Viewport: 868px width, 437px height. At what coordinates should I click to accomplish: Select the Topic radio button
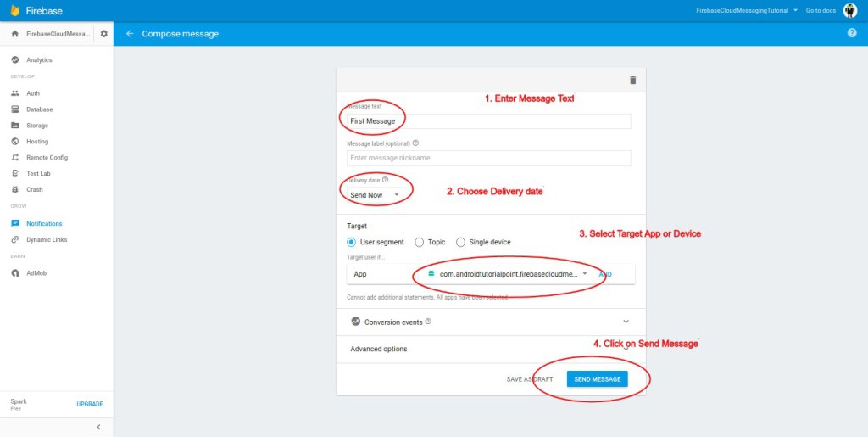click(x=419, y=242)
